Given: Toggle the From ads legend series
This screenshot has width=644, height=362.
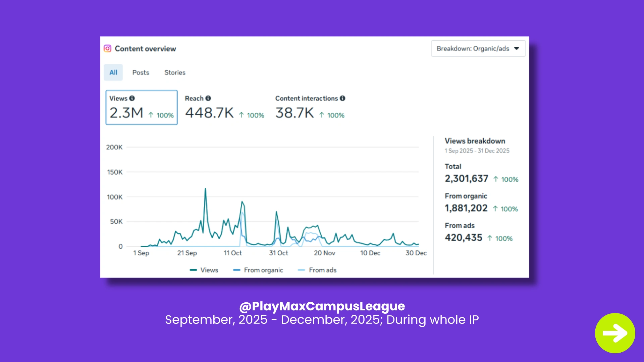Looking at the screenshot, I should tap(317, 270).
